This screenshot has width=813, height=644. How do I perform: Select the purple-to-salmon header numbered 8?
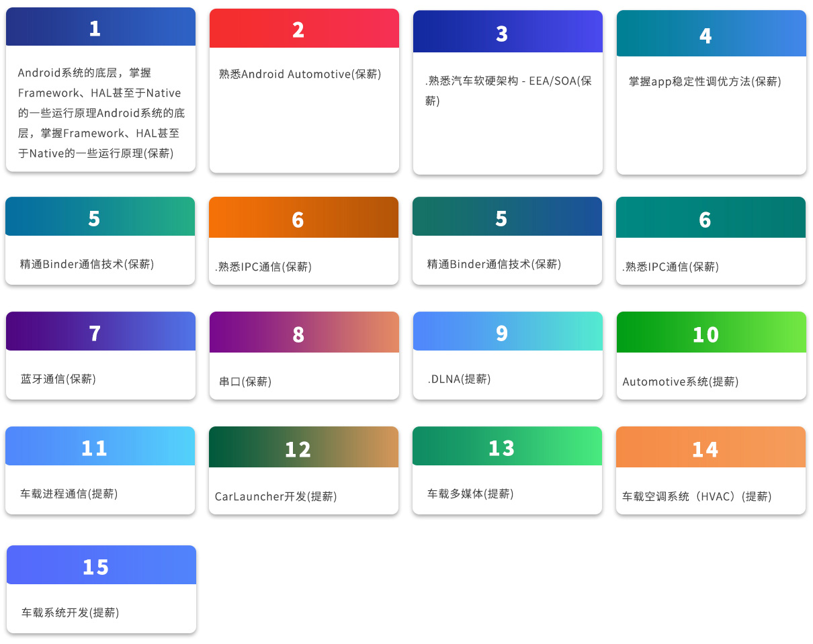pos(304,332)
